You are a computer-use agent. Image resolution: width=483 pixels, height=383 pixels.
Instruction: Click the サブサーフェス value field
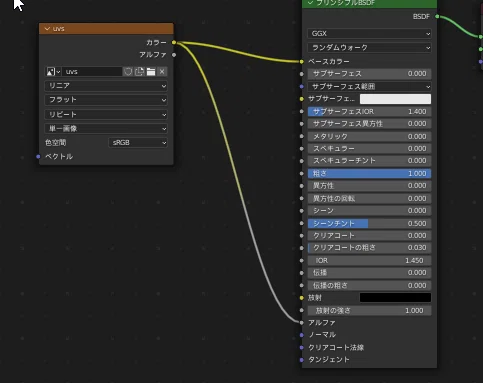pos(369,74)
